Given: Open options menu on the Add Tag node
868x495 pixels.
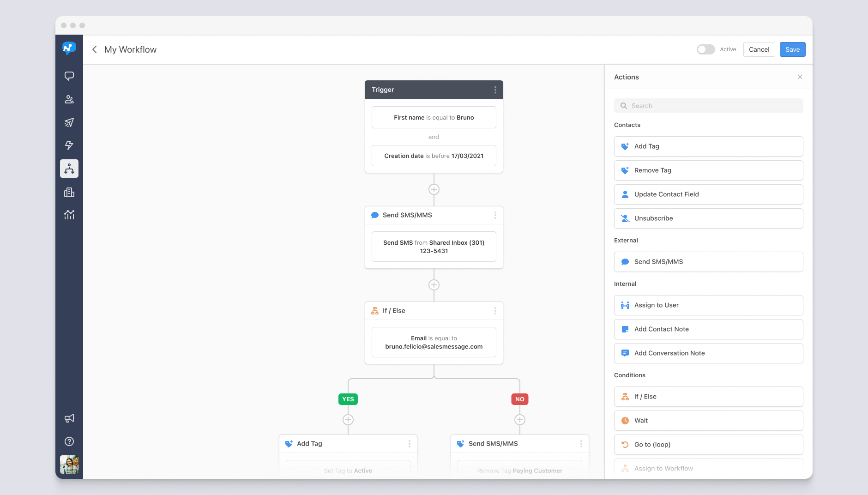Looking at the screenshot, I should pos(410,444).
